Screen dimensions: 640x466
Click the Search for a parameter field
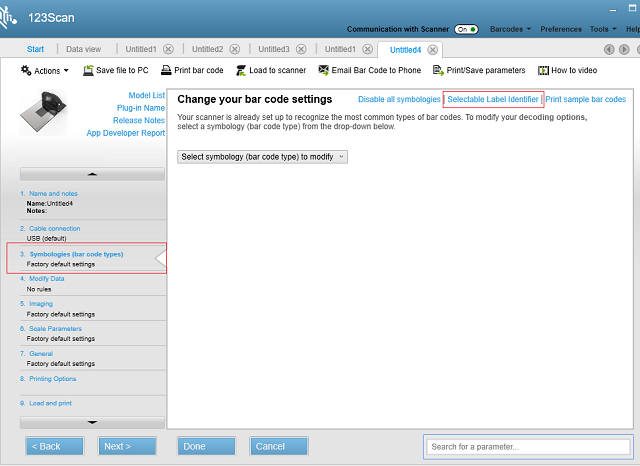(x=527, y=446)
